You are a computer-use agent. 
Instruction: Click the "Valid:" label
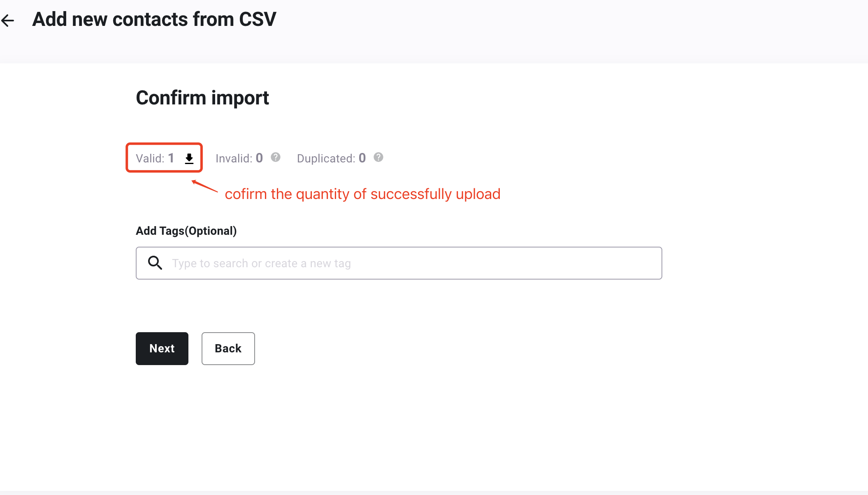pos(150,158)
